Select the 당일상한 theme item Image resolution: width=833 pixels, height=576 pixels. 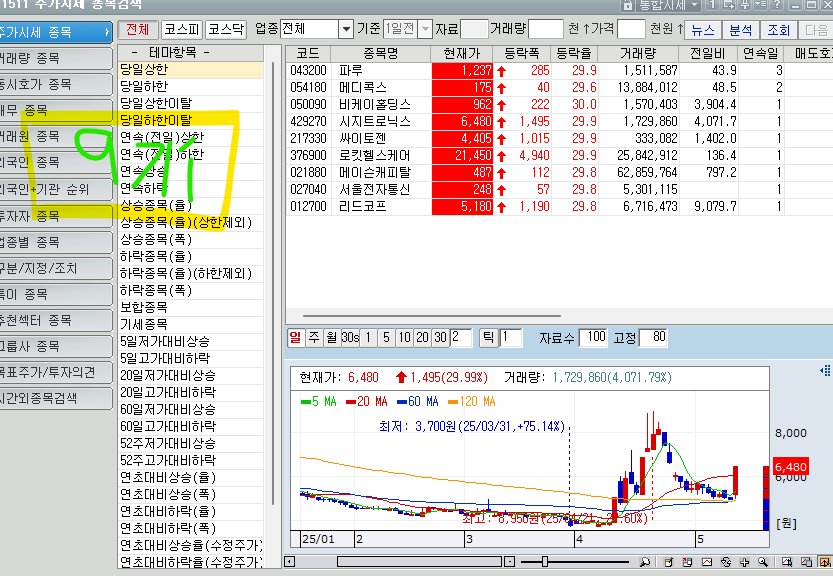click(191, 70)
